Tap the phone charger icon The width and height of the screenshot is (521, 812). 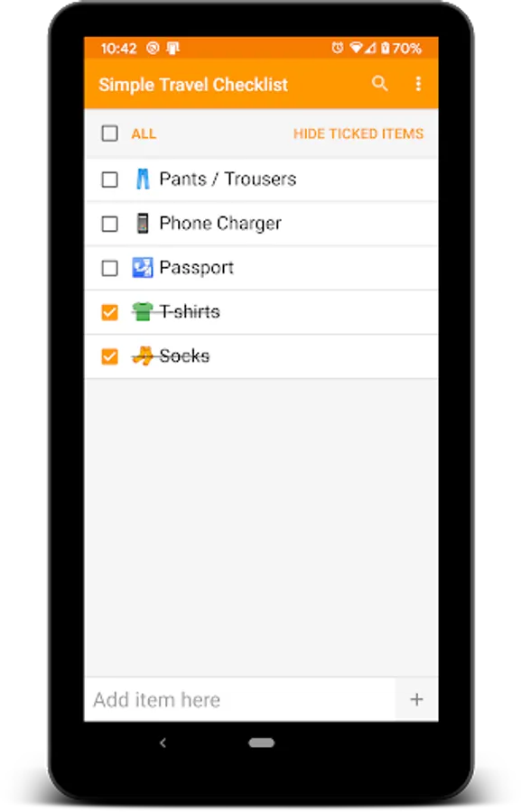[143, 223]
